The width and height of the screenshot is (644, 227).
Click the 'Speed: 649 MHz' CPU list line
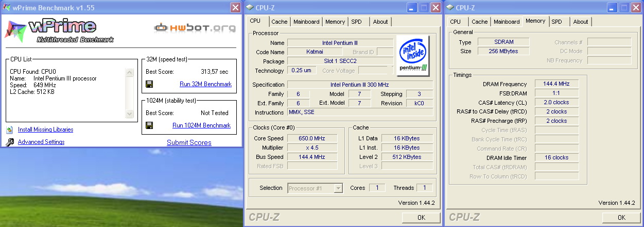pos(33,85)
